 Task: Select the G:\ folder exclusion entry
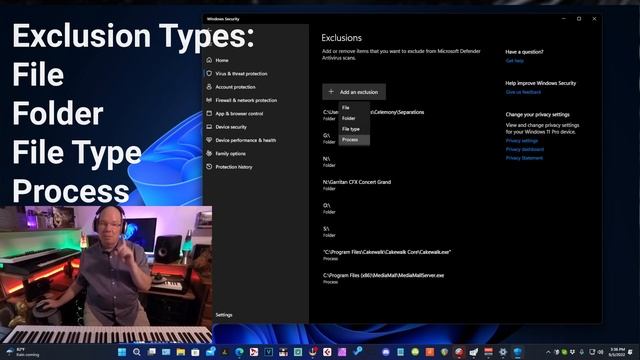click(x=329, y=138)
